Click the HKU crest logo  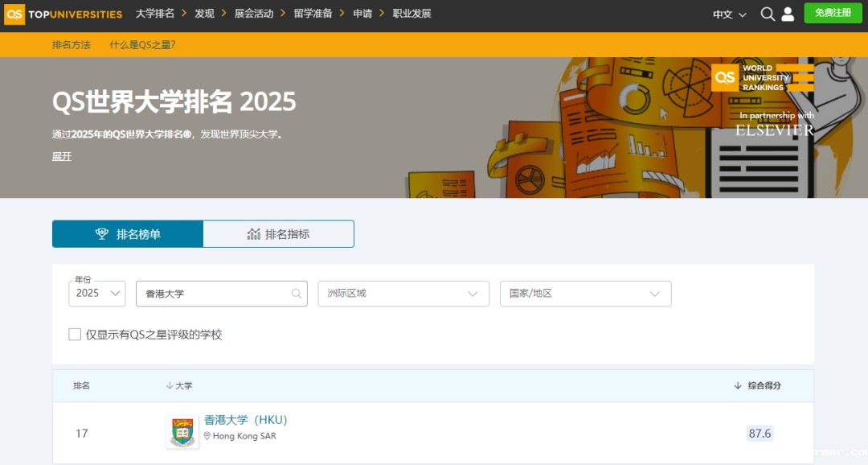click(x=182, y=432)
